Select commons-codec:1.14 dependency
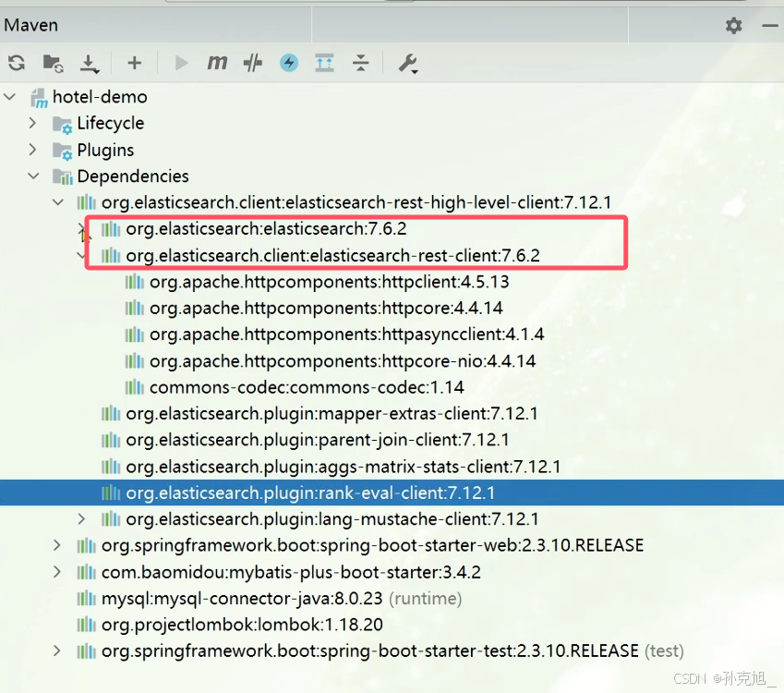This screenshot has width=784, height=693. point(307,387)
